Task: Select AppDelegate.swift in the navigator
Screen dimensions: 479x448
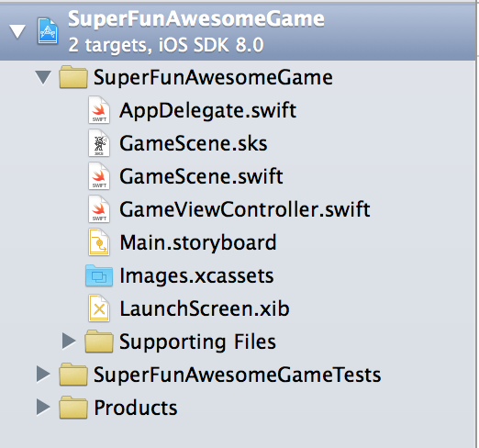Action: 207,110
